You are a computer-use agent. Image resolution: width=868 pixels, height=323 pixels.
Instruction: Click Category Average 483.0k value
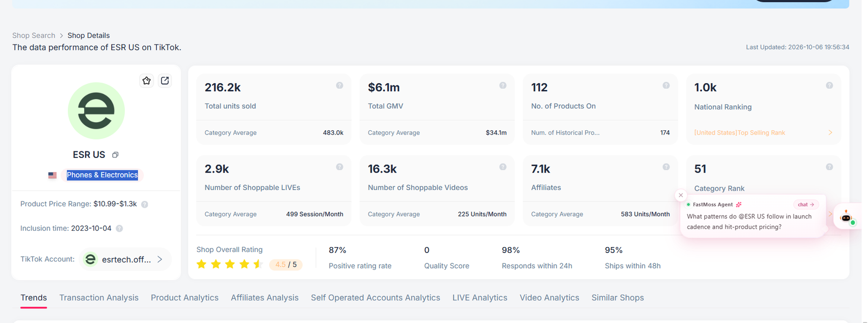[x=333, y=132]
